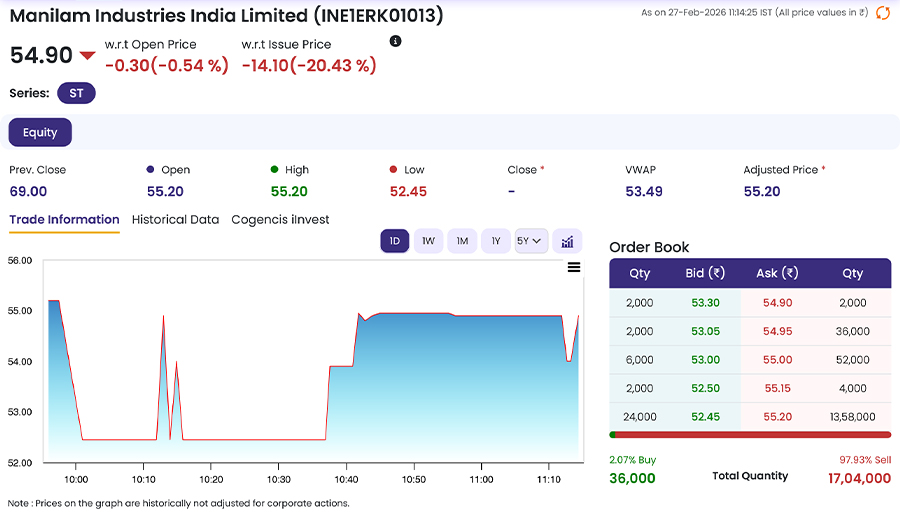
Task: Switch to Historical Data tab
Action: point(176,220)
